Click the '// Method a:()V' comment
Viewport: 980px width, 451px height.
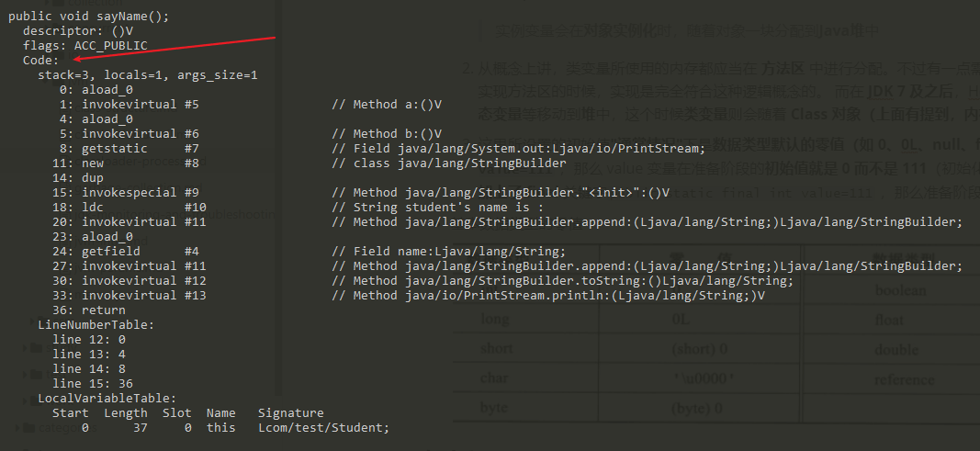(387, 105)
